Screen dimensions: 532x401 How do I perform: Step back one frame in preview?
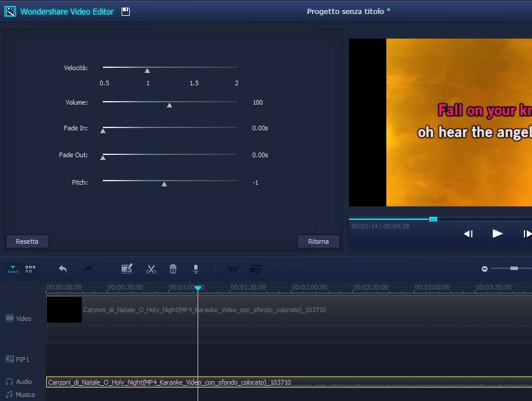click(x=468, y=234)
